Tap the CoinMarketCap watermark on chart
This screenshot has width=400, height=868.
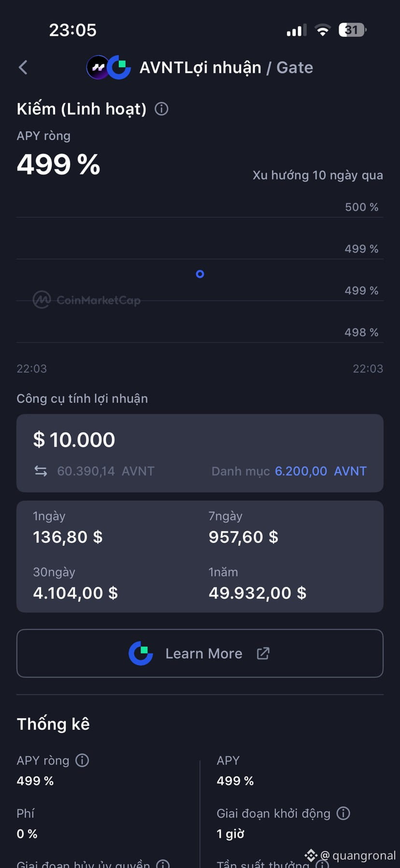tap(87, 300)
